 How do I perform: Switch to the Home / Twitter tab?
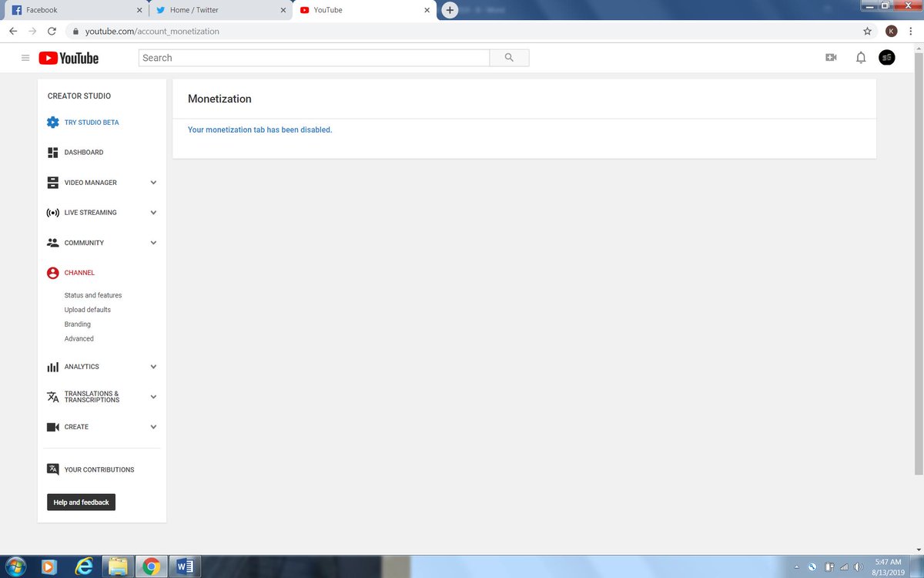tap(219, 11)
